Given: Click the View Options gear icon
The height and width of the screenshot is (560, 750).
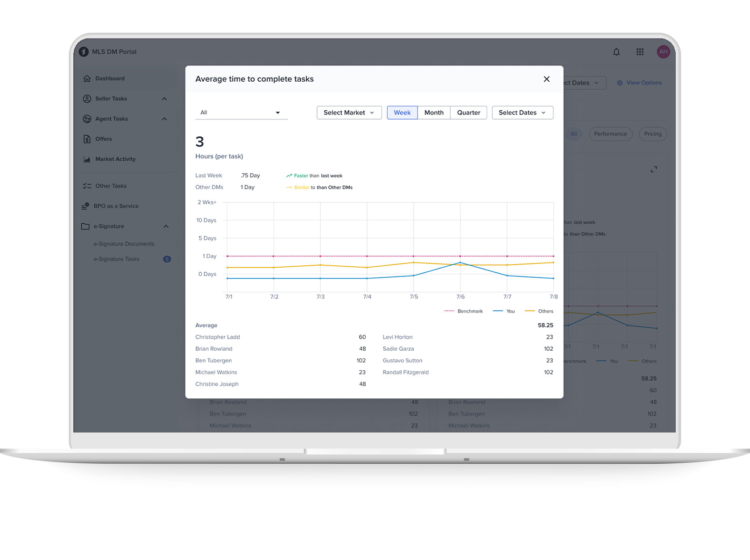Looking at the screenshot, I should pos(620,83).
